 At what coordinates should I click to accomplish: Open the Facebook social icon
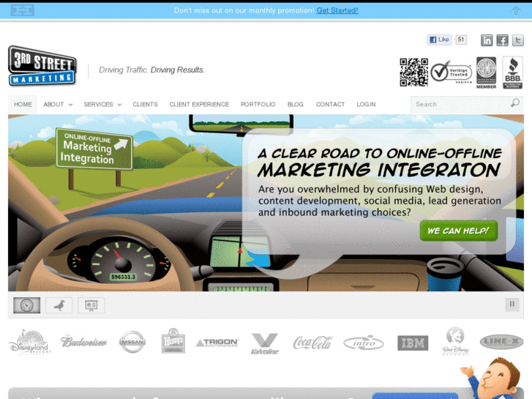click(502, 40)
